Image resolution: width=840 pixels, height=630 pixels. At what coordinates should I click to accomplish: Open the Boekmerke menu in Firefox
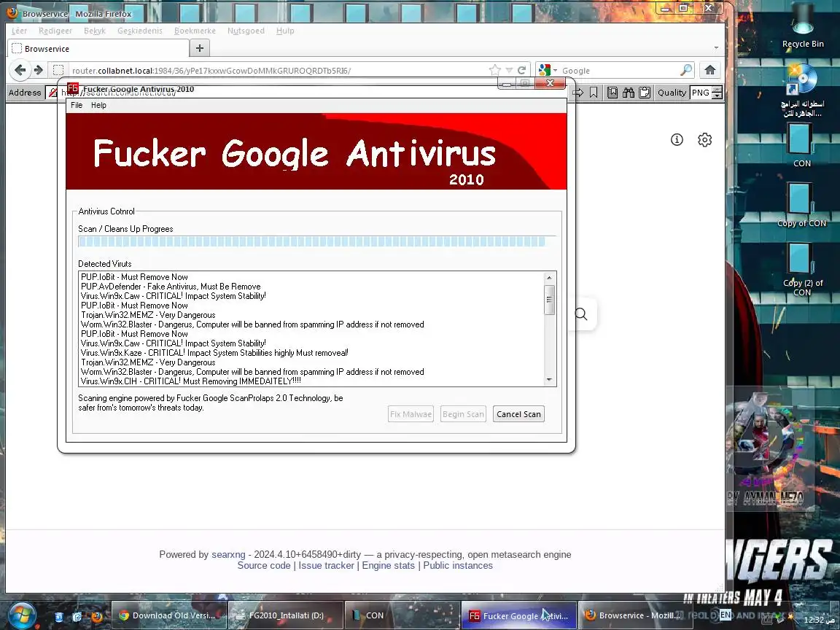(195, 31)
